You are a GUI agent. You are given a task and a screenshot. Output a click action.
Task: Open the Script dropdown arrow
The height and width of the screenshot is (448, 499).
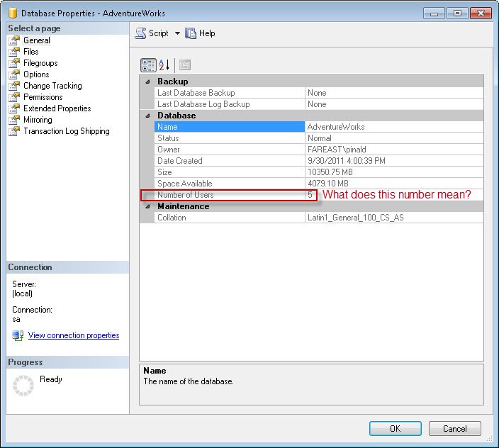coord(177,33)
